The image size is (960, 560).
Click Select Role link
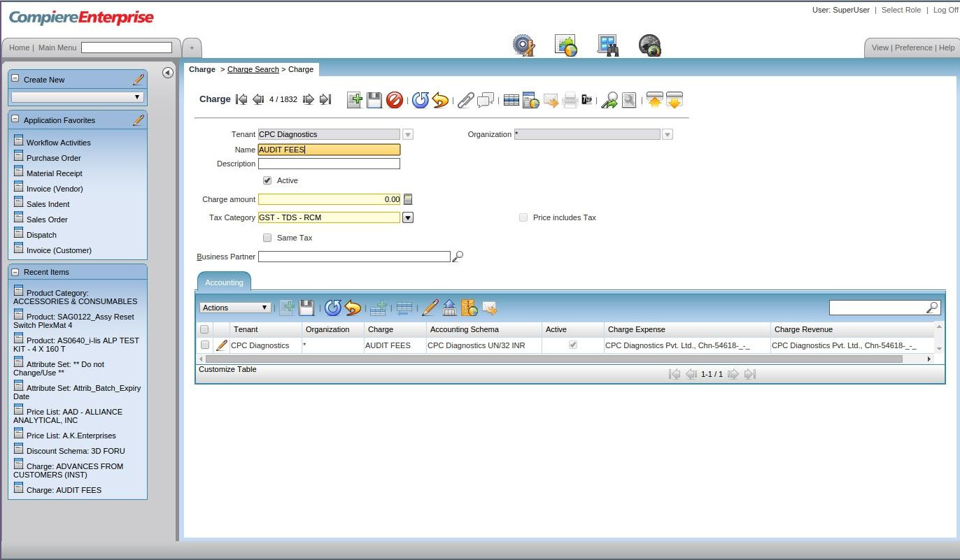901,10
